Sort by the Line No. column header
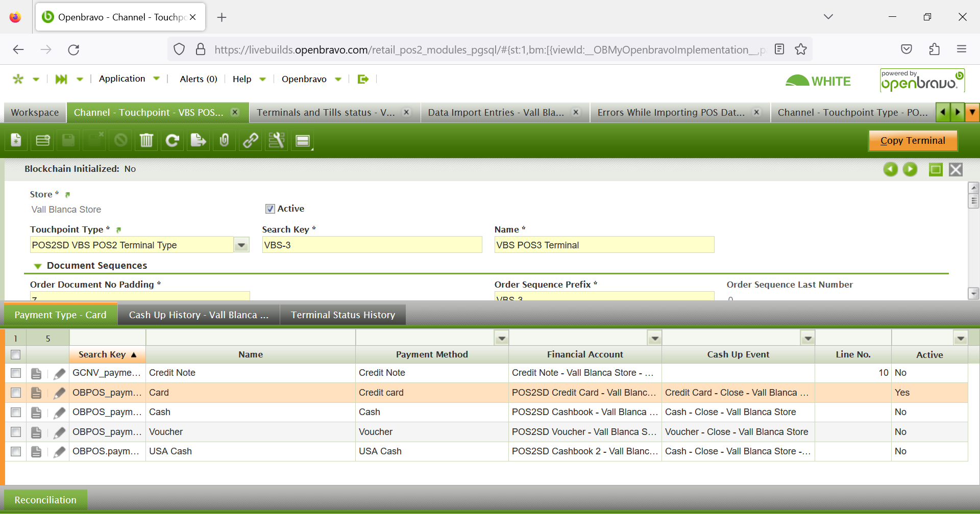The height and width of the screenshot is (514, 980). pyautogui.click(x=853, y=354)
